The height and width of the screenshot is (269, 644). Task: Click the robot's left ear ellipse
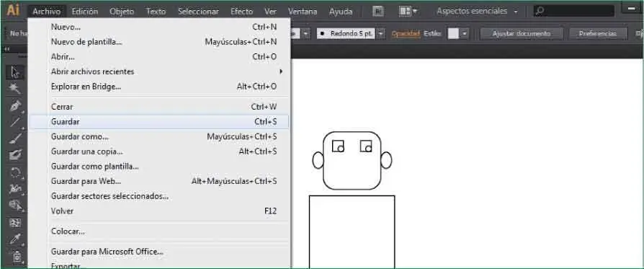tap(318, 160)
